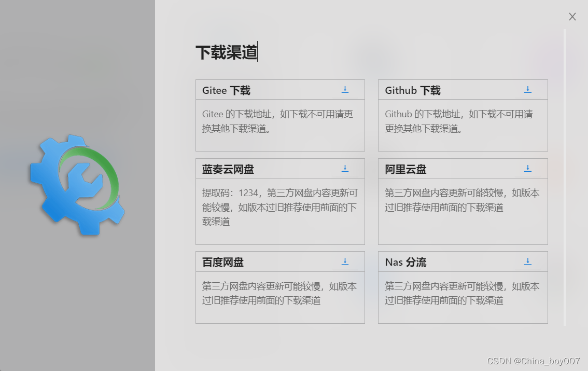Click the vertical scrollbar on the right
The width and height of the screenshot is (588, 371).
565,177
